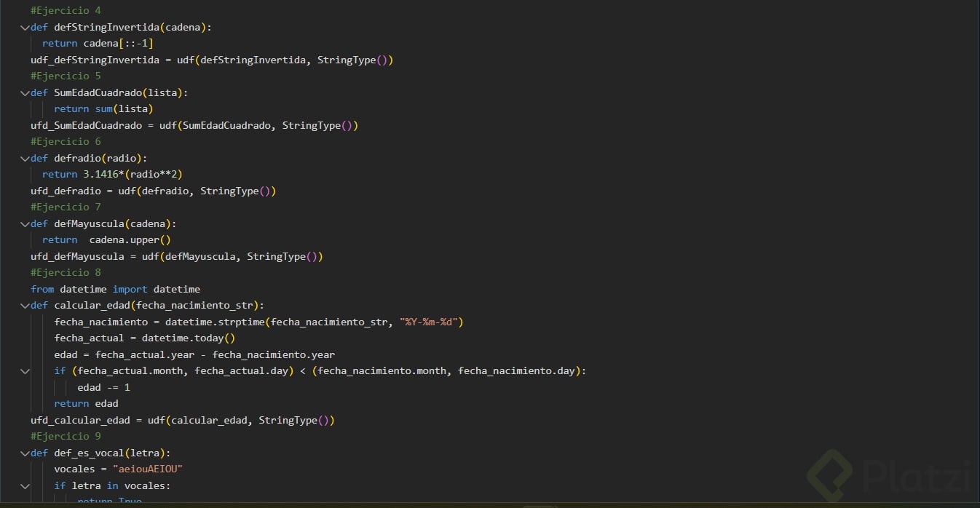Click the '#Ejercicio 4' comment line

coord(66,11)
